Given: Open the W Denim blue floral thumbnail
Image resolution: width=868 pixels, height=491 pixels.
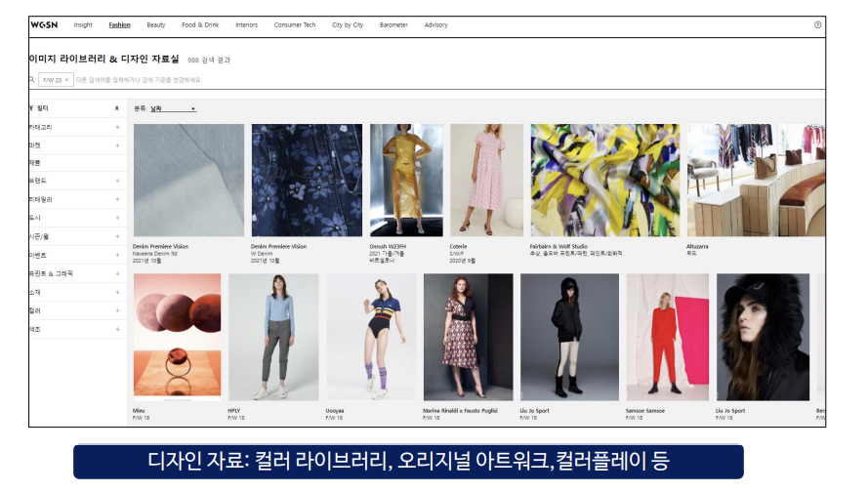Looking at the screenshot, I should point(307,181).
